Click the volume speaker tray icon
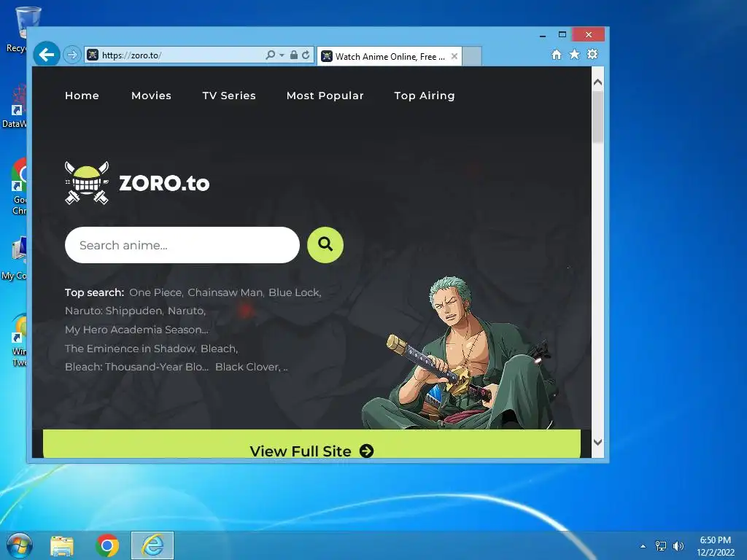Image resolution: width=747 pixels, height=560 pixels. (x=678, y=545)
